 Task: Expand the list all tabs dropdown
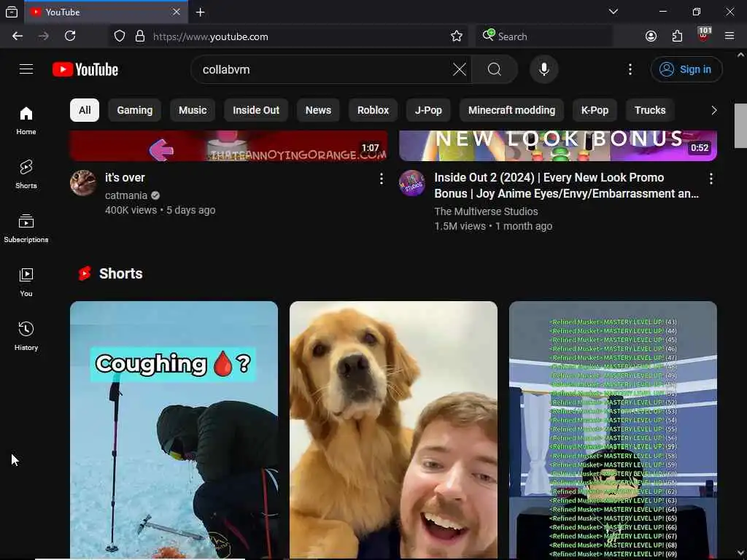tap(613, 12)
